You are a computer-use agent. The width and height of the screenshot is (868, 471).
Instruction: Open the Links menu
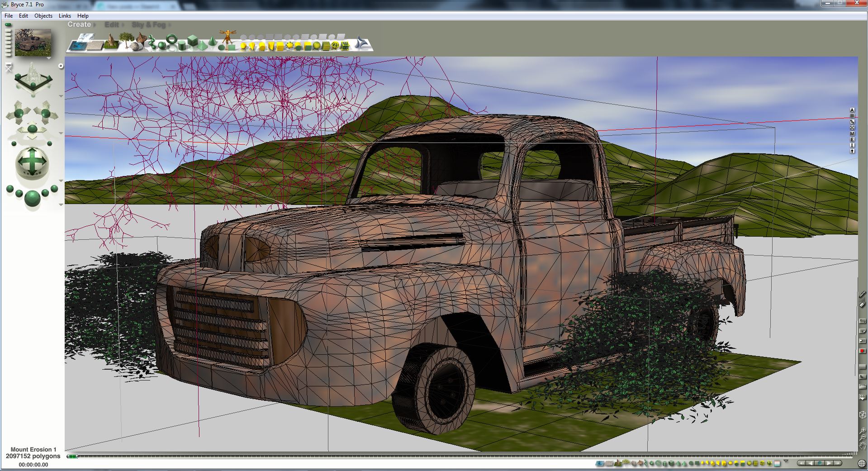click(65, 15)
